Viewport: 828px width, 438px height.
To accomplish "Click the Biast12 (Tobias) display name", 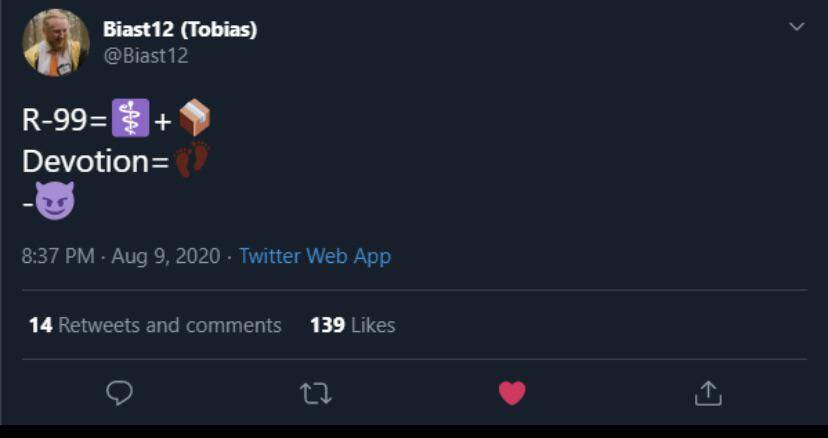I will (x=180, y=29).
